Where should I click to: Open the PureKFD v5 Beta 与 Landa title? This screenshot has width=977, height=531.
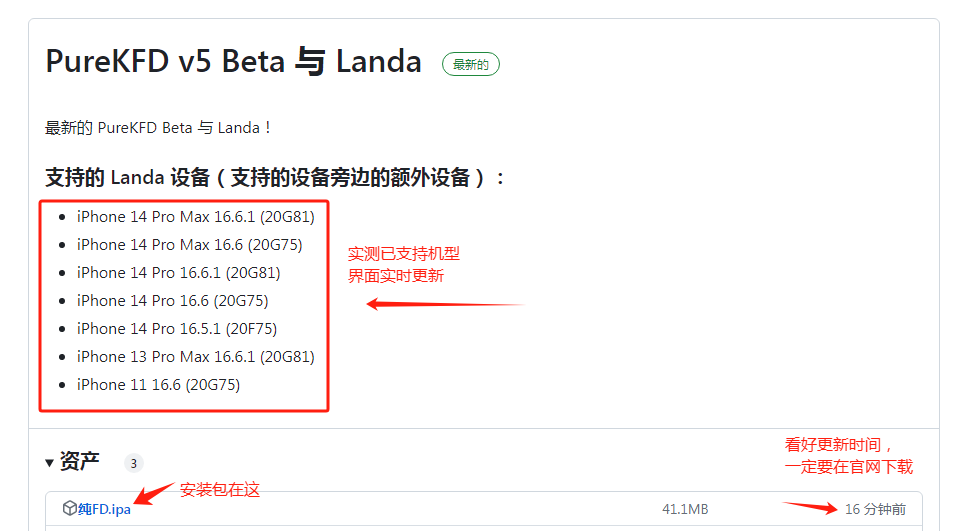click(x=233, y=62)
